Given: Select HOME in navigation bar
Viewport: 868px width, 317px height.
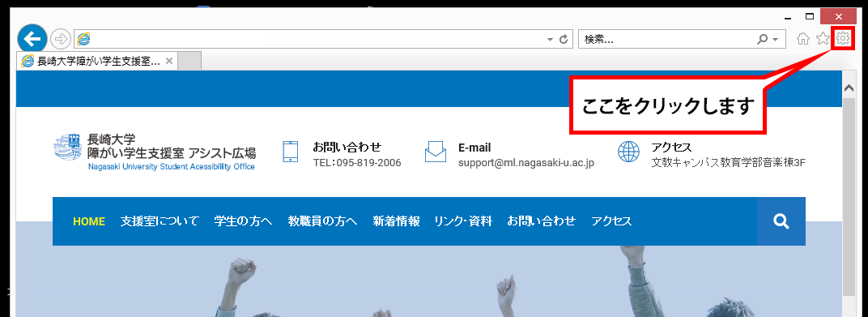Looking at the screenshot, I should 89,221.
